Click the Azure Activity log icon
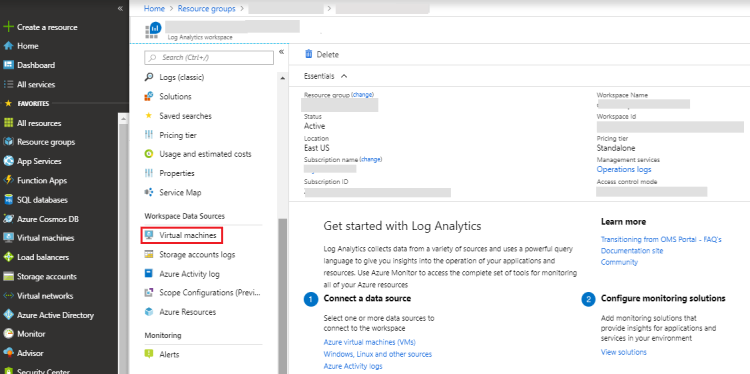The height and width of the screenshot is (374, 750). point(149,274)
